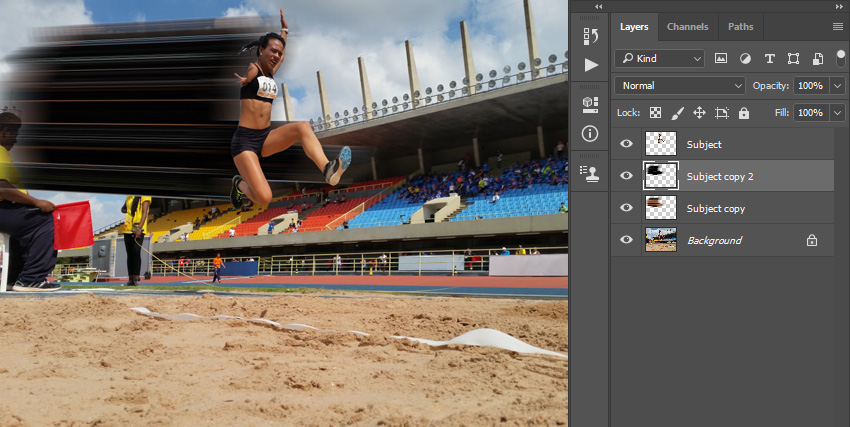The width and height of the screenshot is (850, 427).
Task: Hide the Subject copy layer
Action: 626,208
